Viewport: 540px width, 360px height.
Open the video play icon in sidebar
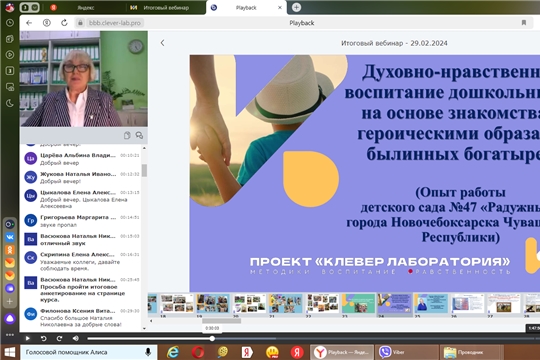coord(10,55)
